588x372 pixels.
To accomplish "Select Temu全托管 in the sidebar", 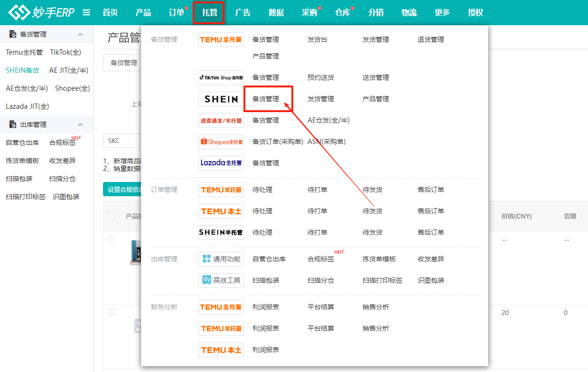I will pos(24,52).
